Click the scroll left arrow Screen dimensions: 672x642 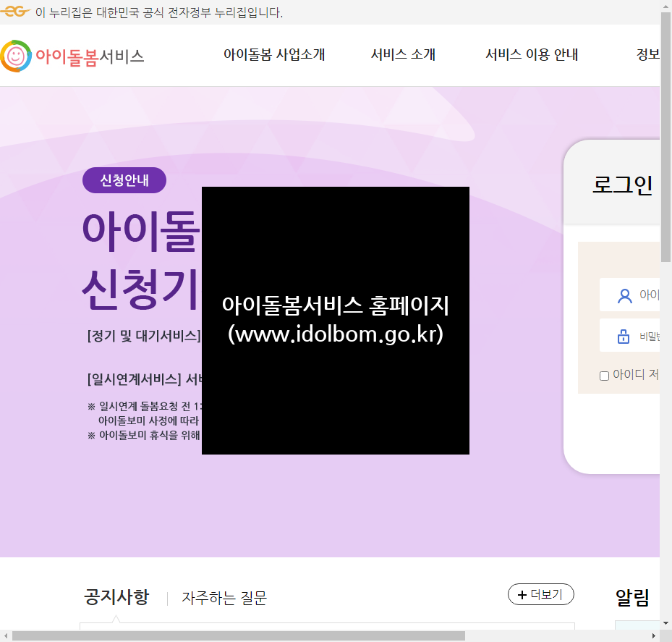coord(6,636)
